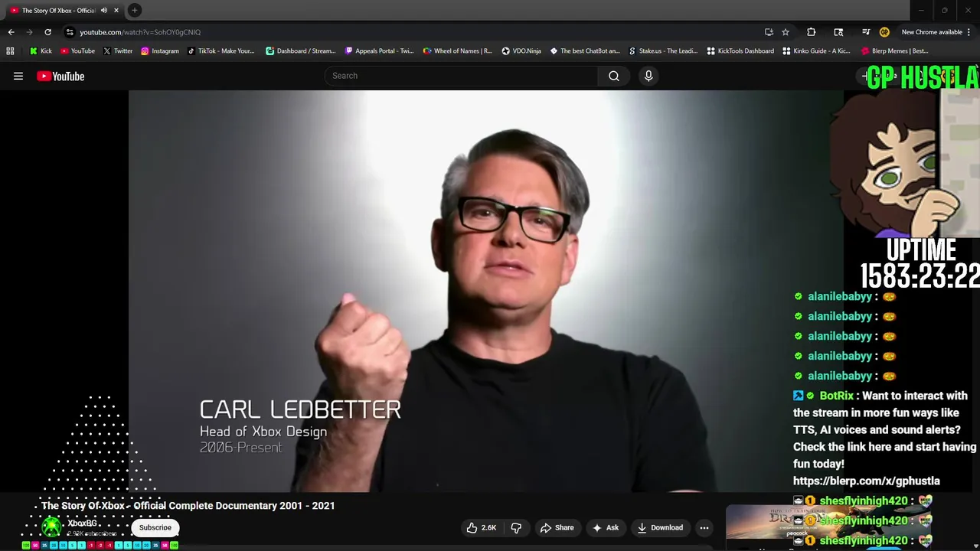Open The best ChatBot bookmark

tap(584, 51)
